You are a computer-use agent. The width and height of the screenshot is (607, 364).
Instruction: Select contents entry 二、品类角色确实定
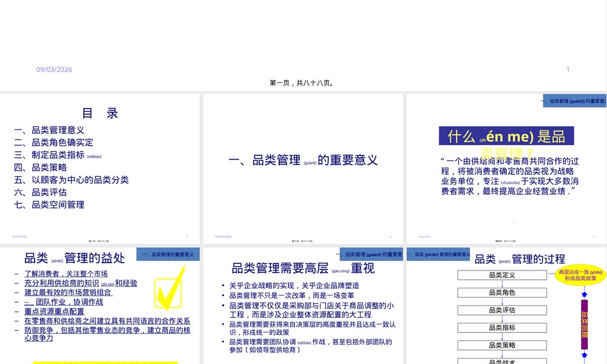pyautogui.click(x=54, y=143)
